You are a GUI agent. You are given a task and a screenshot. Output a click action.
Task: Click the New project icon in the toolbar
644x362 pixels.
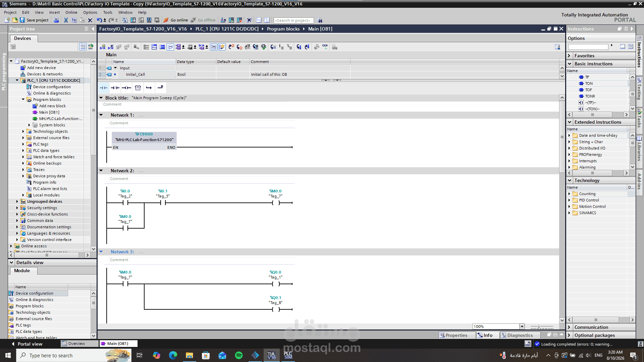pos(7,20)
